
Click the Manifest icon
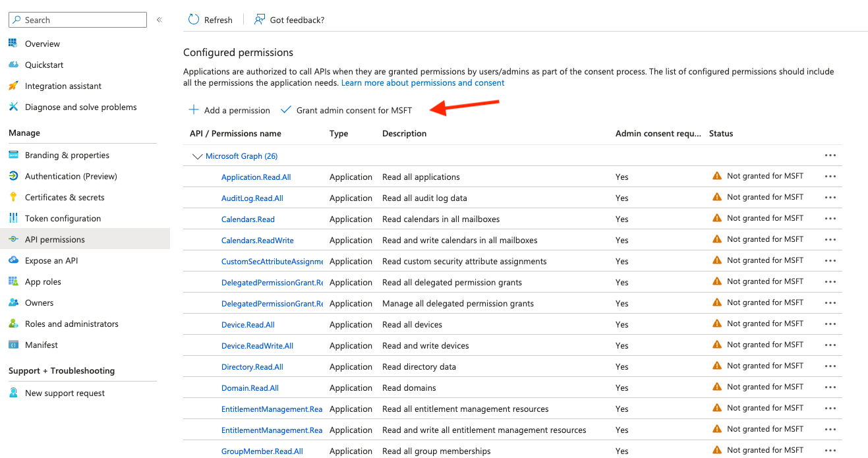point(13,345)
